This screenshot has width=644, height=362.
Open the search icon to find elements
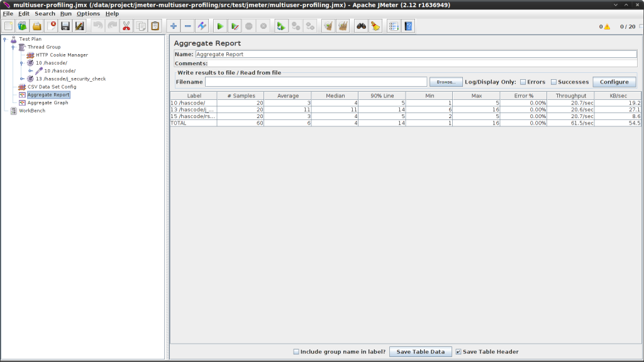click(x=360, y=26)
